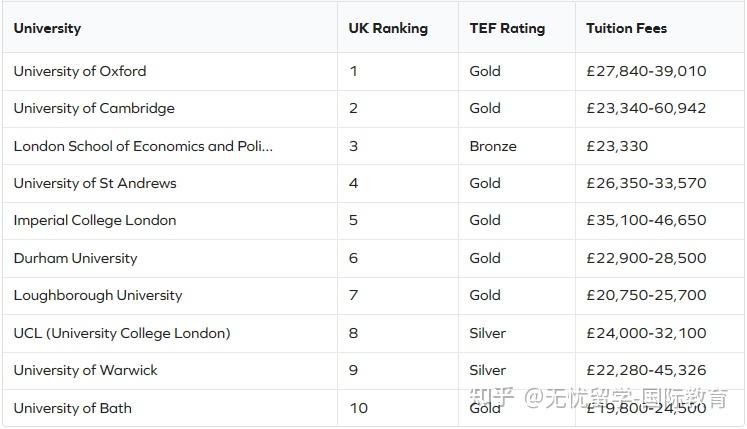747x429 pixels.
Task: Click Imperial College London in the table
Action: (95, 220)
